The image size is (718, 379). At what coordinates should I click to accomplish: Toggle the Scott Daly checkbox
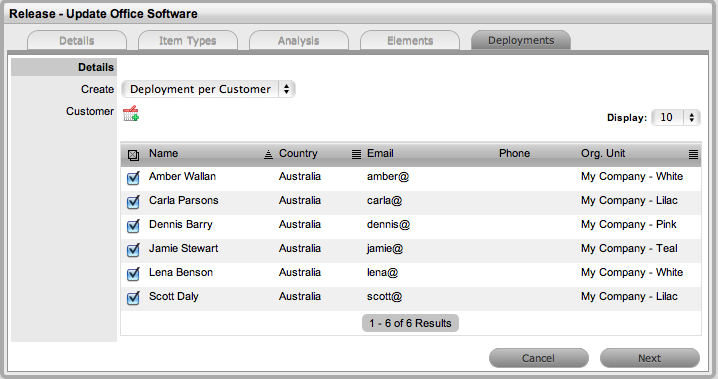pos(133,298)
